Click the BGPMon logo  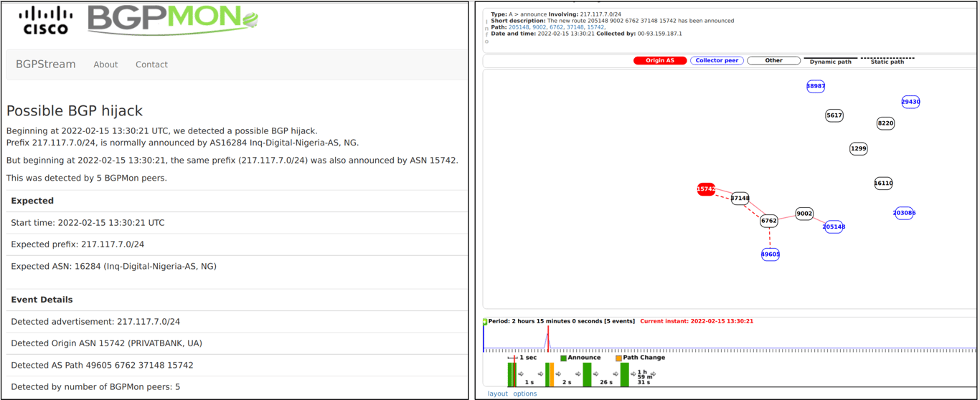tap(172, 20)
